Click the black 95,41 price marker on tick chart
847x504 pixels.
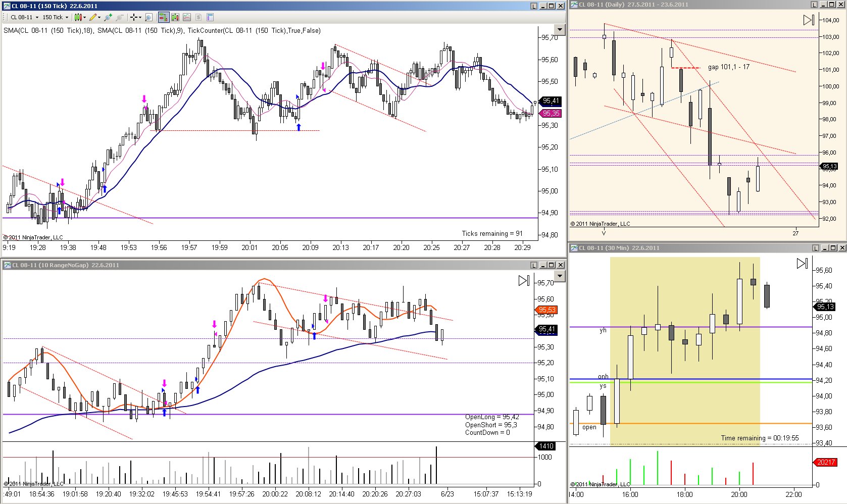[x=550, y=101]
